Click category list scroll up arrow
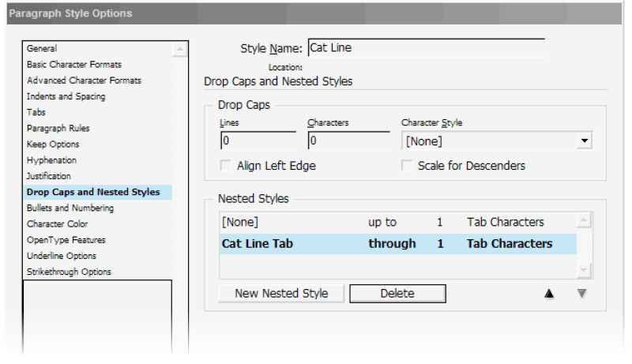The width and height of the screenshot is (632, 364). point(180,50)
